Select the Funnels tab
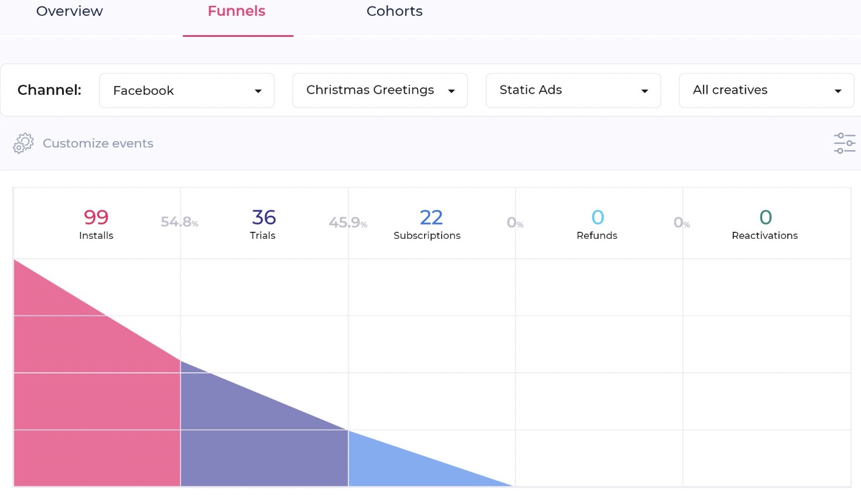This screenshot has height=504, width=861. coord(237,12)
